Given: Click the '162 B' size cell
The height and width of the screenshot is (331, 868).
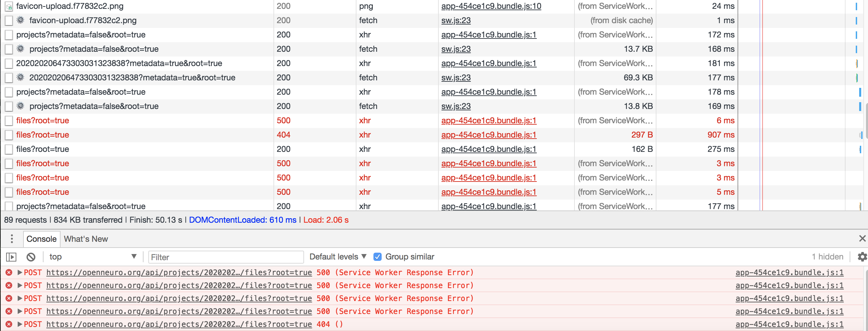Looking at the screenshot, I should [x=642, y=149].
